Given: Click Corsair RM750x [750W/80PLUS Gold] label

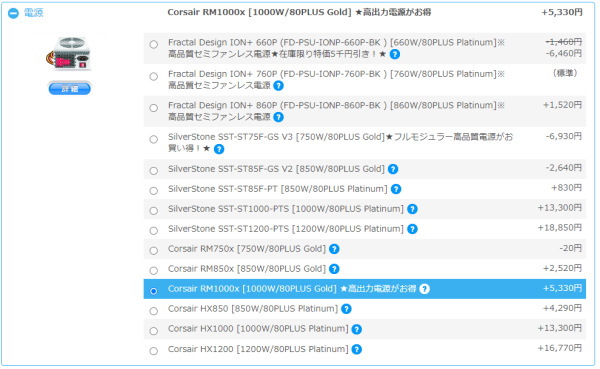Looking at the screenshot, I should pos(247,249).
